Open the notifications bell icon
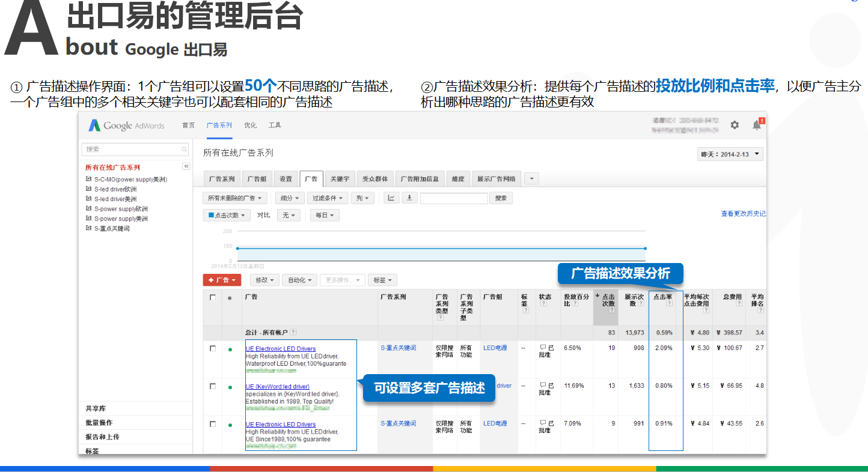Viewport: 868px width, 472px height. [757, 125]
